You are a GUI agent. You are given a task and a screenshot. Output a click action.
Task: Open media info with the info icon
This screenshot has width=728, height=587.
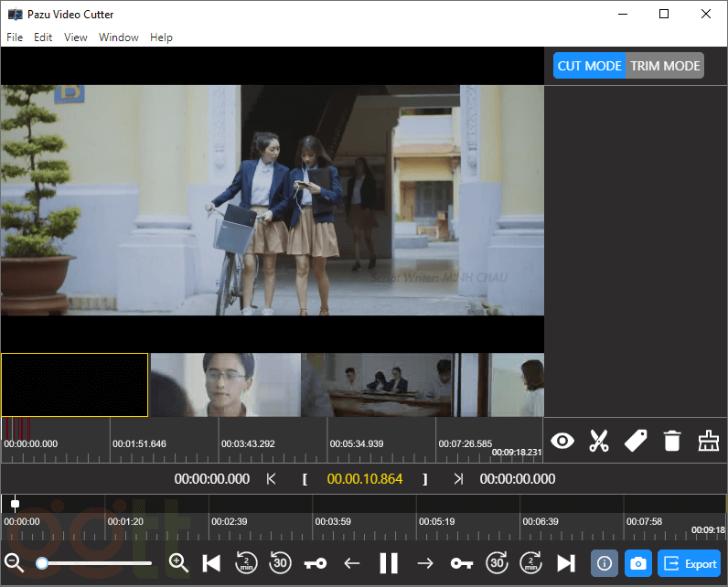[x=604, y=563]
